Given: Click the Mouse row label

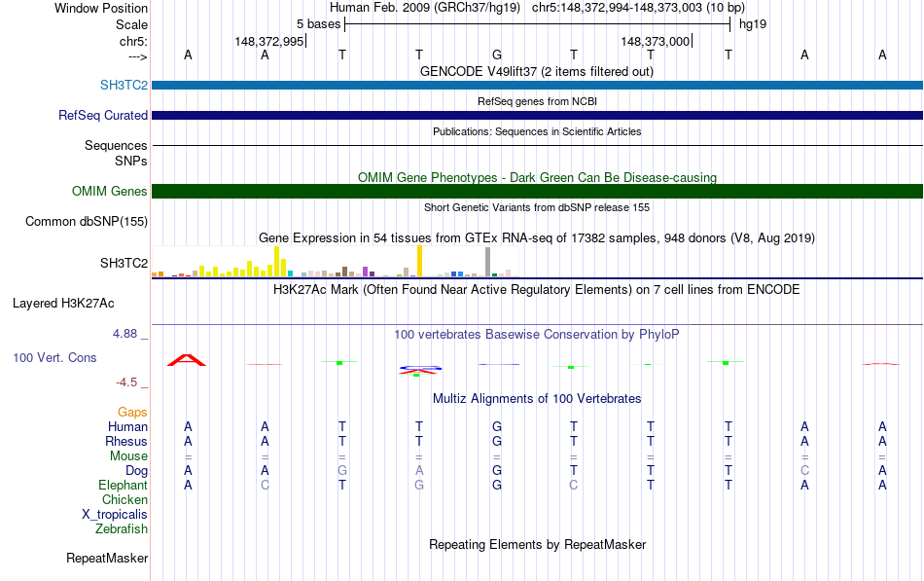Looking at the screenshot, I should point(128,456).
